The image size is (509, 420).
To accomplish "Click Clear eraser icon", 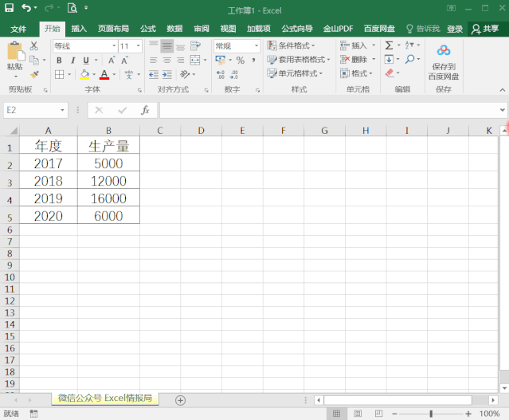I will click(x=390, y=73).
